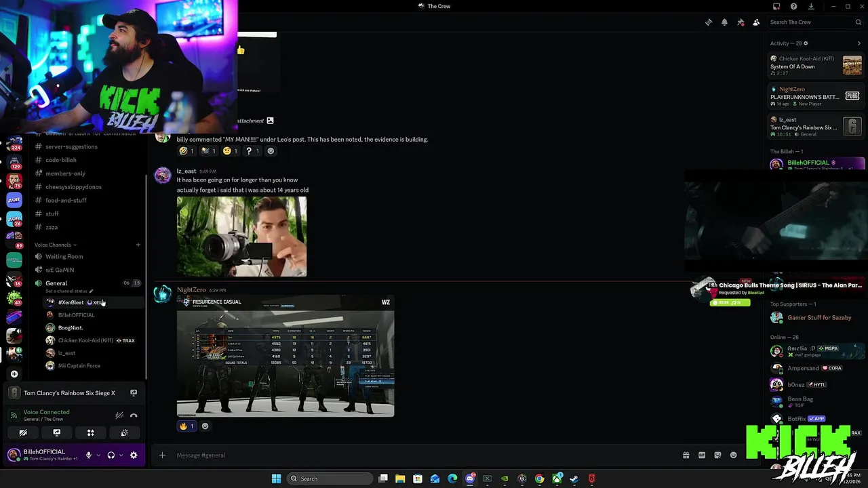Open notification settings bell icon
868x488 pixels.
coord(724,22)
